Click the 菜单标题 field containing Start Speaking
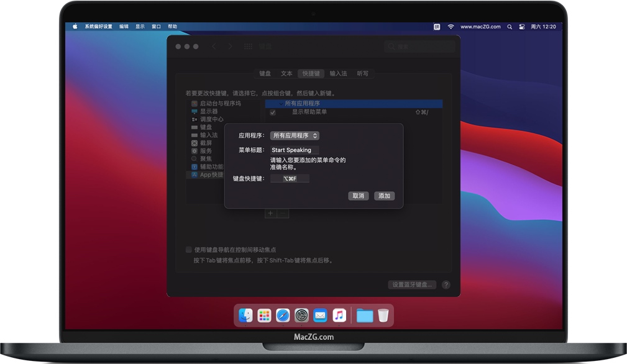The height and width of the screenshot is (364, 627). tap(295, 150)
